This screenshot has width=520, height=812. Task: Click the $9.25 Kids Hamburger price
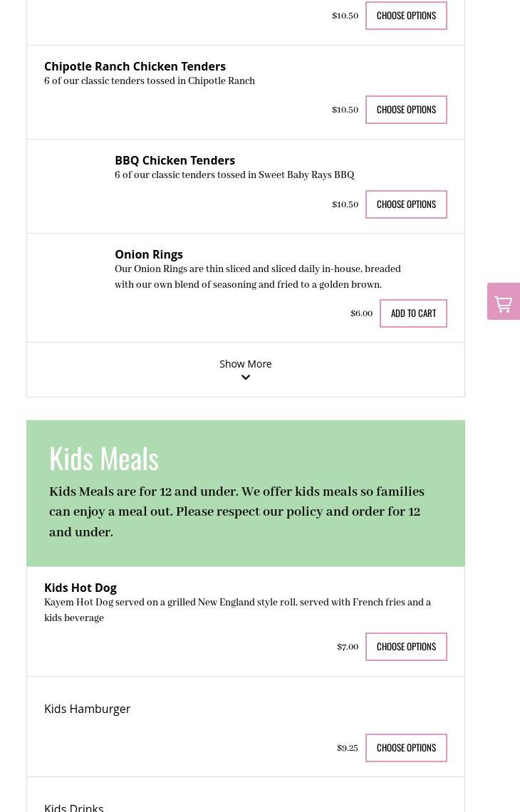348,748
